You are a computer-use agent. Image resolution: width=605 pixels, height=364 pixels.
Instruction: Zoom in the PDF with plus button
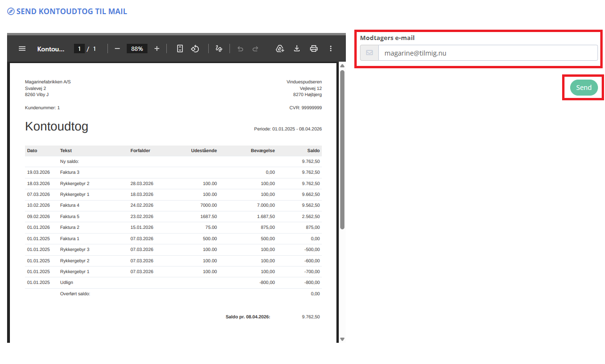click(157, 49)
